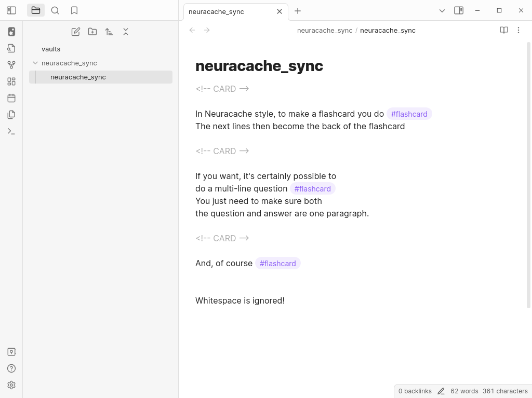Collapse the neuracache_sync folder
Viewport: 532px width, 398px height.
pos(35,63)
